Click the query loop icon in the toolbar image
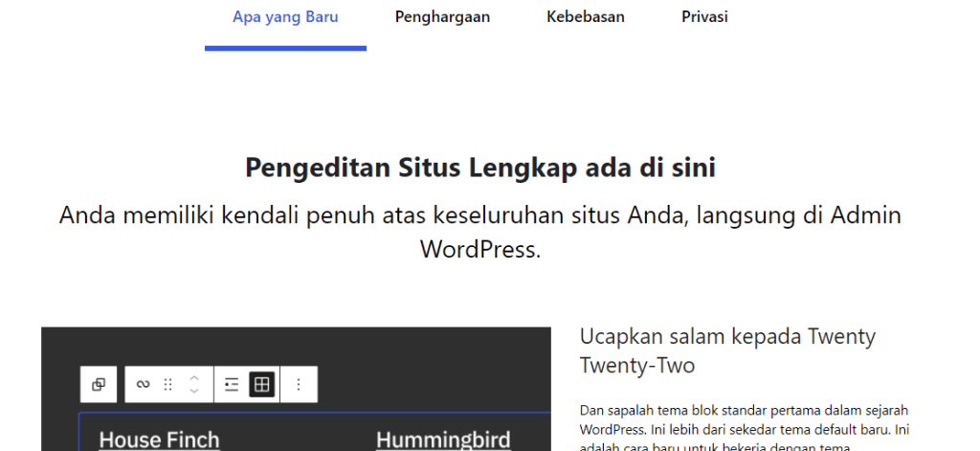This screenshot has height=451, width=980. point(144,384)
